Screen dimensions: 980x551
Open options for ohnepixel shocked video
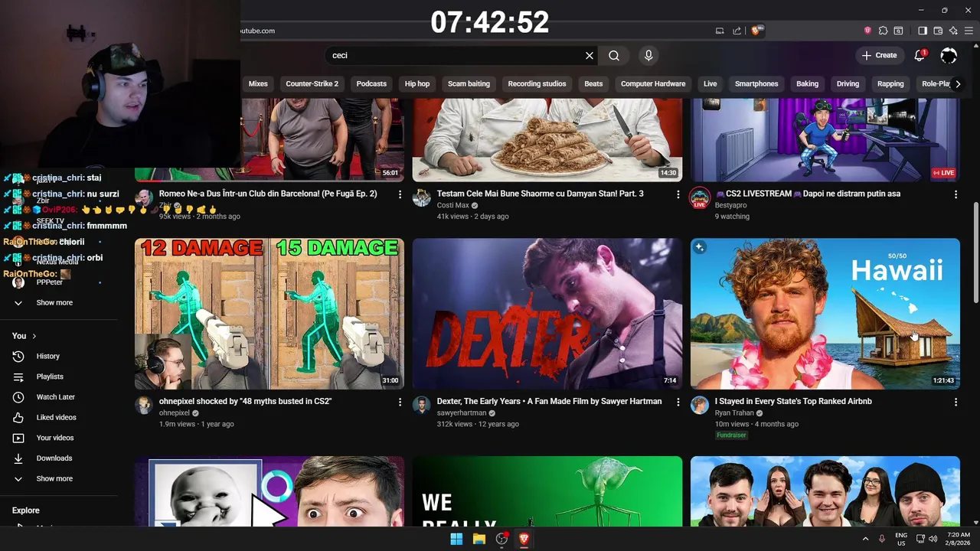point(400,402)
